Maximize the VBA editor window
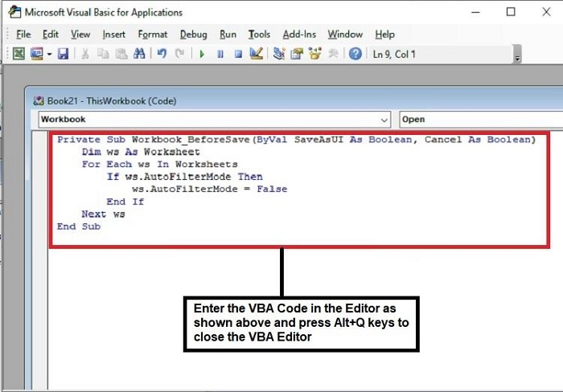 pyautogui.click(x=511, y=12)
